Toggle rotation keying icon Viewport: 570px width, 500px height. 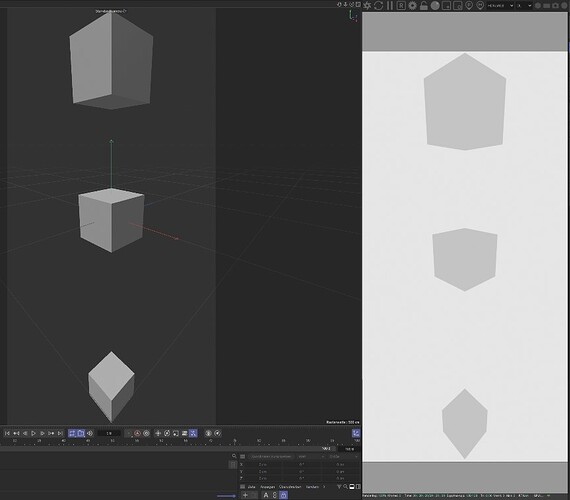click(x=167, y=433)
